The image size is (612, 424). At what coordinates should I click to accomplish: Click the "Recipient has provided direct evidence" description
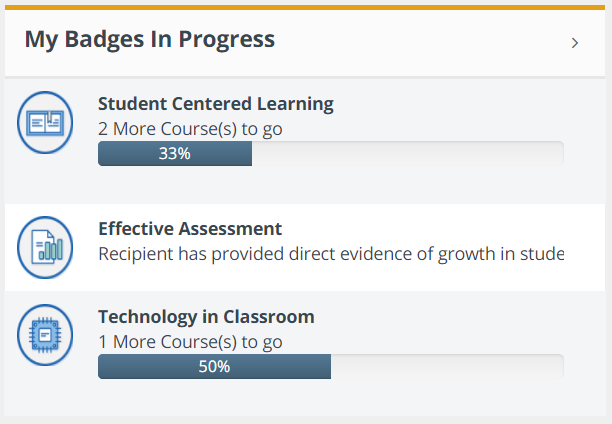pyautogui.click(x=330, y=254)
